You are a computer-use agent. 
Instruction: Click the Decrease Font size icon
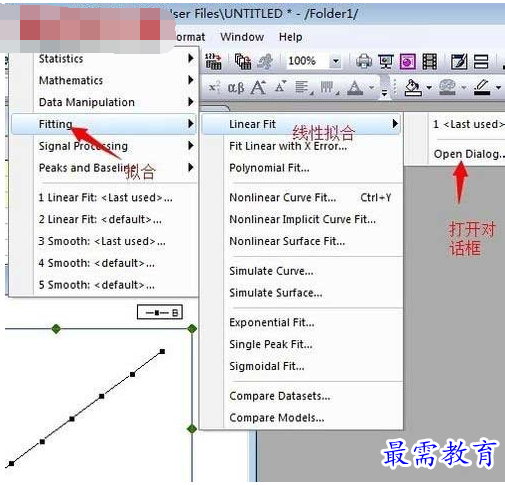point(281,87)
